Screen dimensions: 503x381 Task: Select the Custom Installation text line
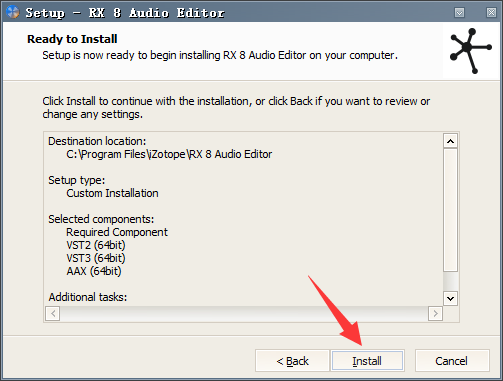(x=112, y=193)
